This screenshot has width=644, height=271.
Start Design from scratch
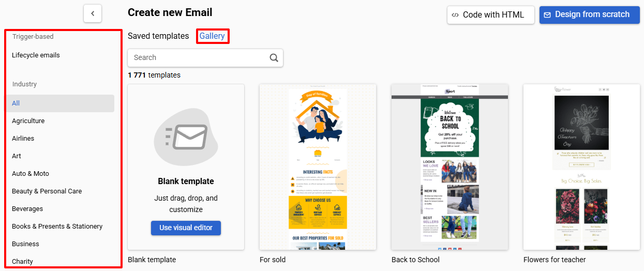click(x=589, y=15)
